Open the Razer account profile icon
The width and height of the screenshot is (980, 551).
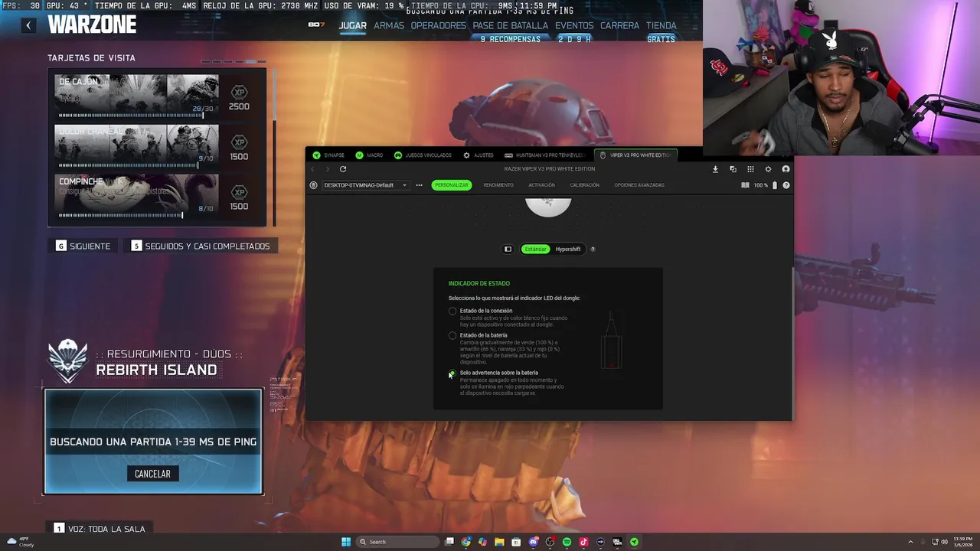coord(786,169)
